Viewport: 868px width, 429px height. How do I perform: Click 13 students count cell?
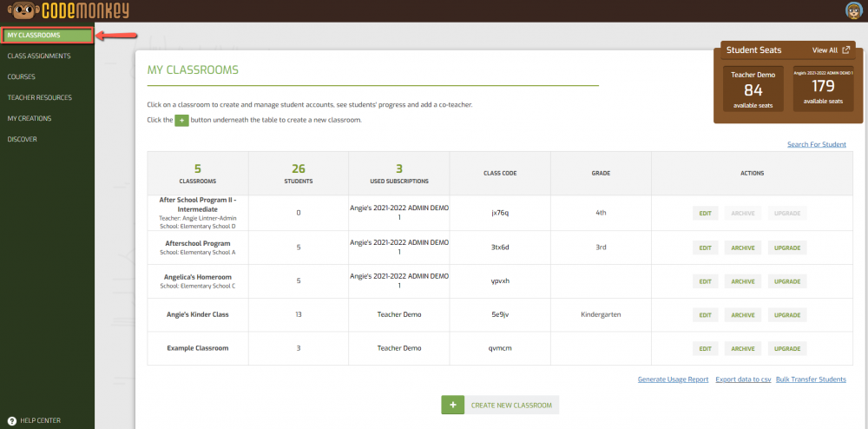point(299,314)
